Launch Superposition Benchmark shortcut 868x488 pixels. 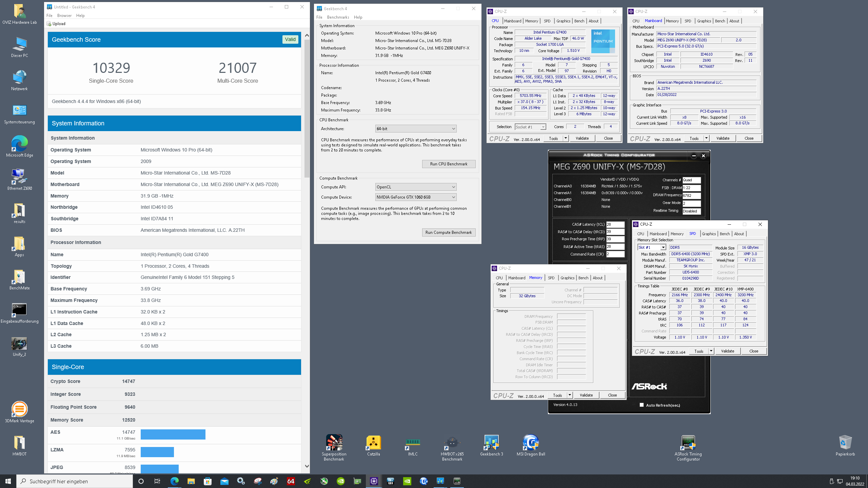(334, 448)
